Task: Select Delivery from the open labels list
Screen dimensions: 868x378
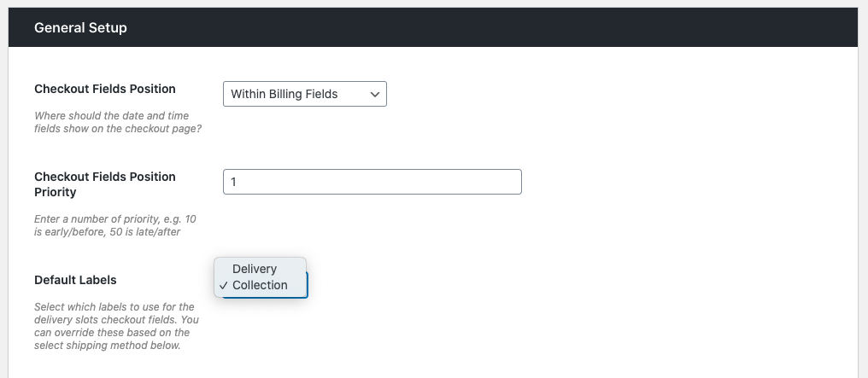Action: 255,269
